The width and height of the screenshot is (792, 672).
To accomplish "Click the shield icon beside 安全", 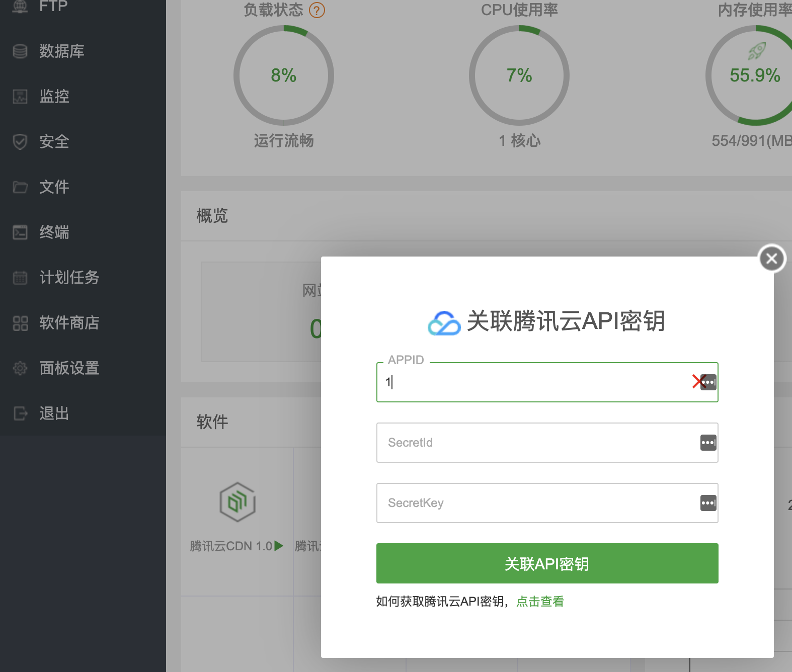I will [20, 142].
